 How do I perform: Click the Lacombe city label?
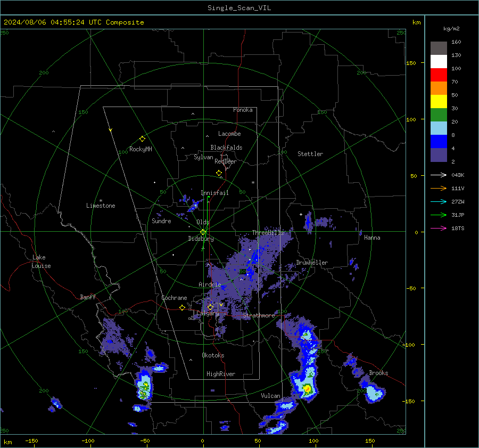coord(229,134)
